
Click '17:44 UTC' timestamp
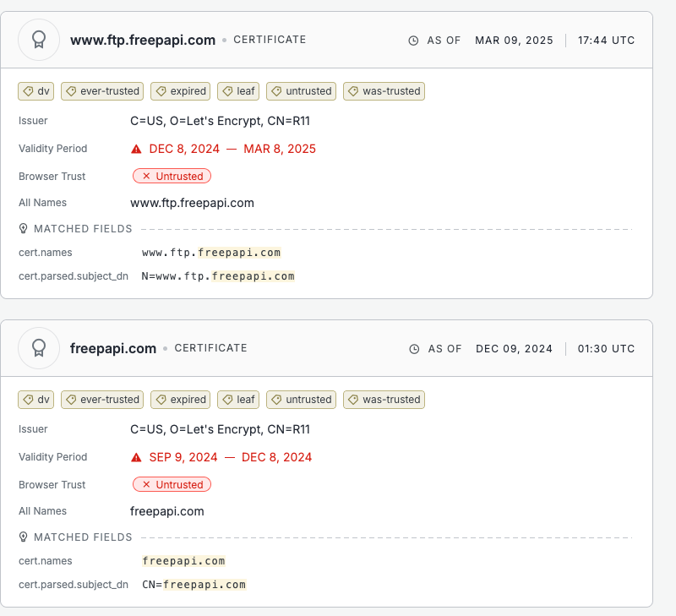[606, 41]
